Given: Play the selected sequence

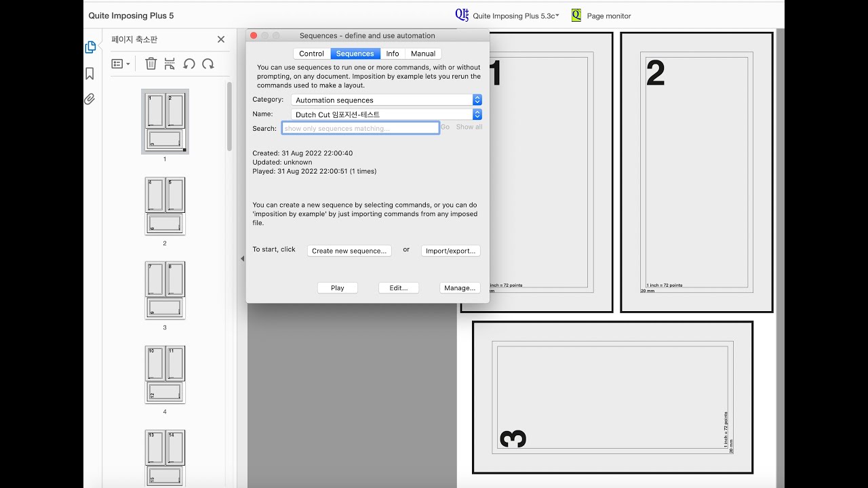Looking at the screenshot, I should pyautogui.click(x=338, y=288).
